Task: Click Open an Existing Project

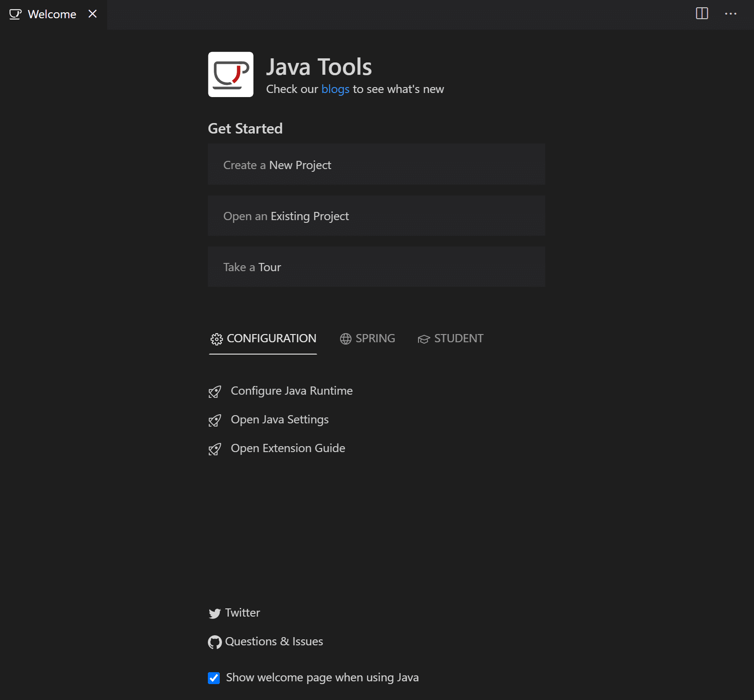Action: pyautogui.click(x=377, y=216)
